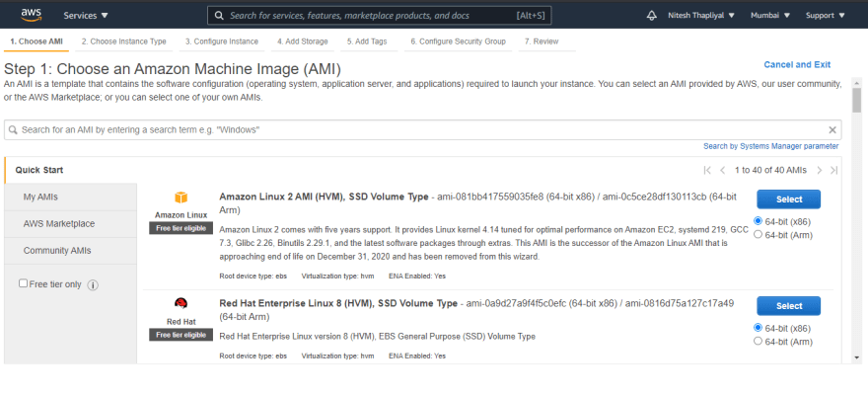Open Community AMIs in the sidebar
This screenshot has width=868, height=396.
click(x=70, y=250)
